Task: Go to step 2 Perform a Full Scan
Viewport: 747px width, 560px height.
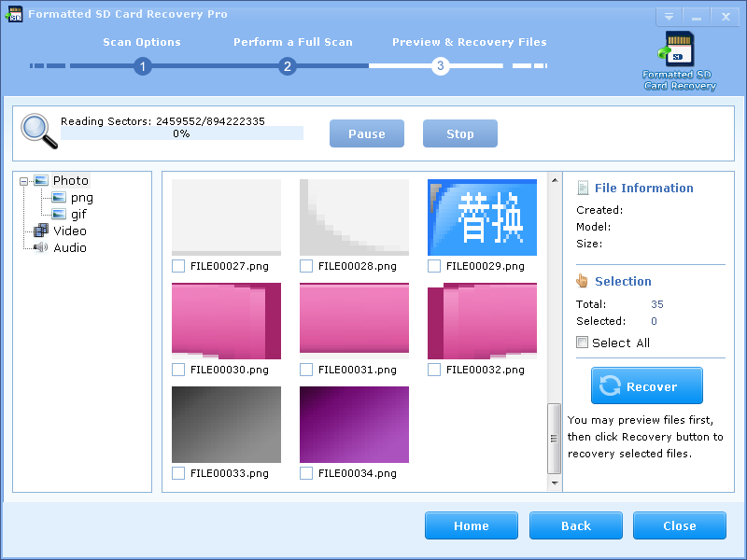Action: click(288, 66)
